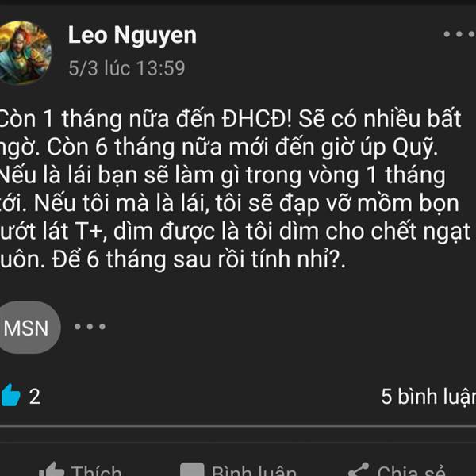Select the MSN stock tag
The width and height of the screenshot is (476, 476).
[29, 328]
